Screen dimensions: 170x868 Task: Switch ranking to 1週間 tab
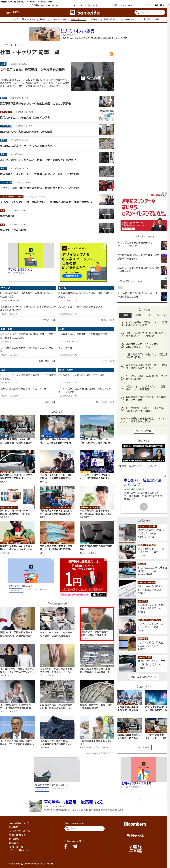click(150, 315)
